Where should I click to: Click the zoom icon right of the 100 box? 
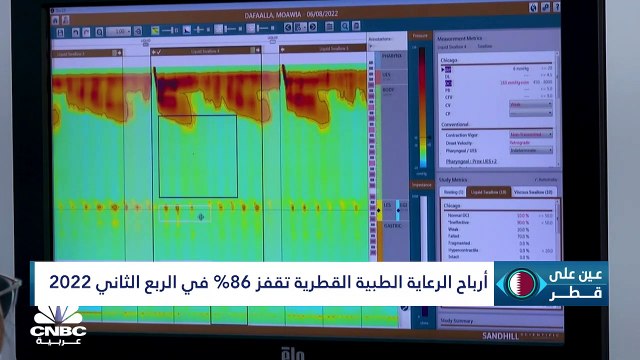[x=138, y=31]
